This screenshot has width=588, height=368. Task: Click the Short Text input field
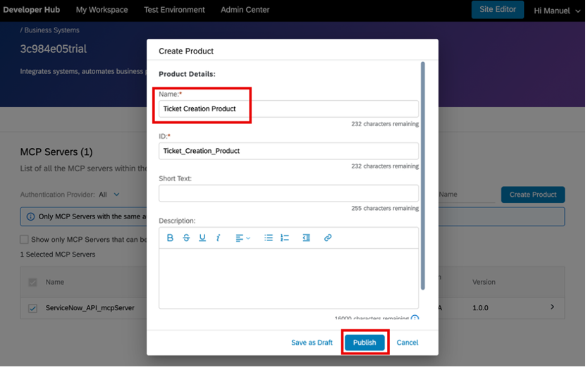(x=289, y=193)
